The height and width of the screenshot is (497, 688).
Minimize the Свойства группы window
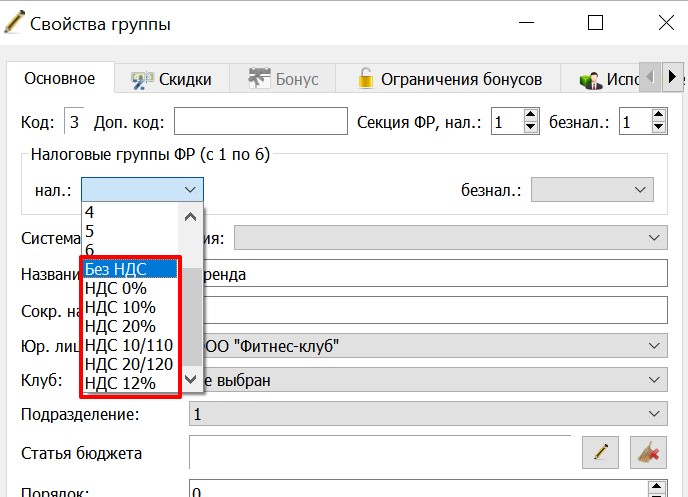pos(527,22)
